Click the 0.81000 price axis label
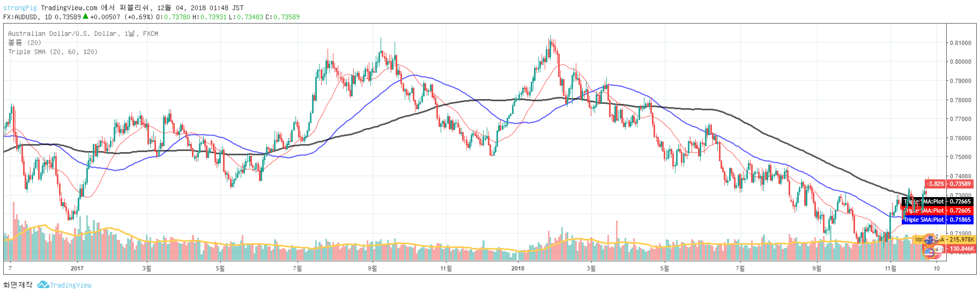 [961, 43]
